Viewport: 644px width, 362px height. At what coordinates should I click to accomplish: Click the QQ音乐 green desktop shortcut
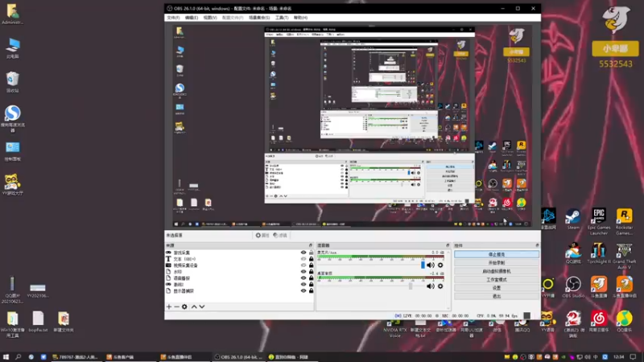point(625,321)
